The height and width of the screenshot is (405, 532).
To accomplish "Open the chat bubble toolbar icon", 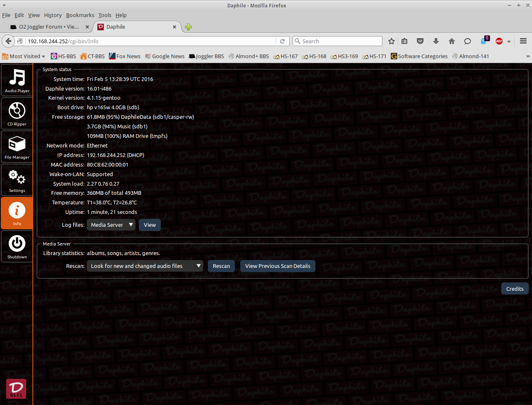I will 468,41.
